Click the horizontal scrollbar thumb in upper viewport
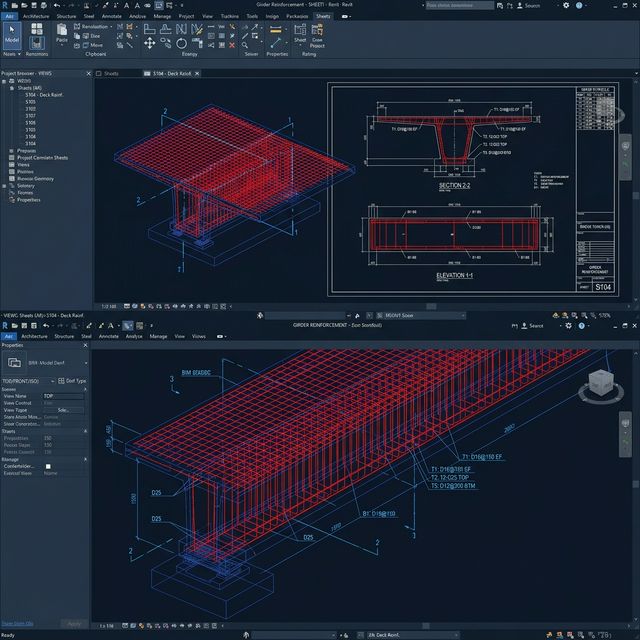Image resolution: width=640 pixels, height=640 pixels. (x=431, y=307)
